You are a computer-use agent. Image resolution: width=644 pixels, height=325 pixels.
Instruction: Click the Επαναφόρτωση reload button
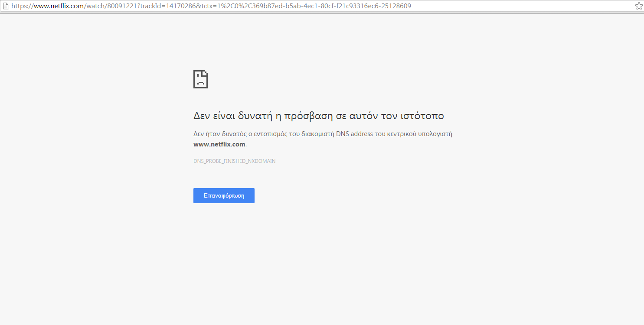point(224,195)
